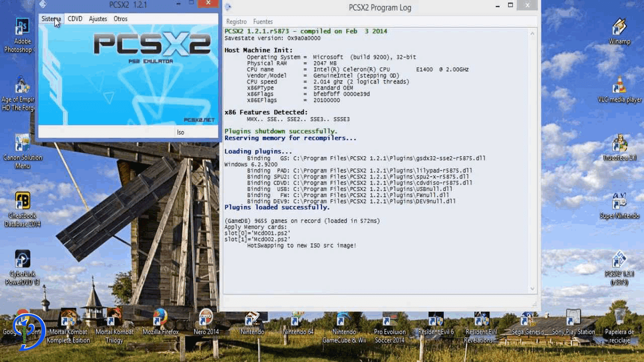Click the "Host Machine Init:" log heading
Image resolution: width=644 pixels, height=362 pixels.
pyautogui.click(x=259, y=50)
